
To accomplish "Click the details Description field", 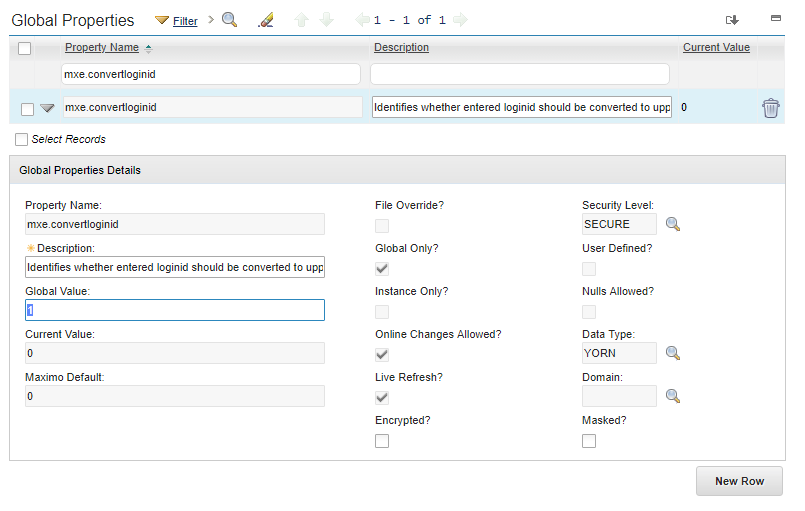I will [x=175, y=267].
